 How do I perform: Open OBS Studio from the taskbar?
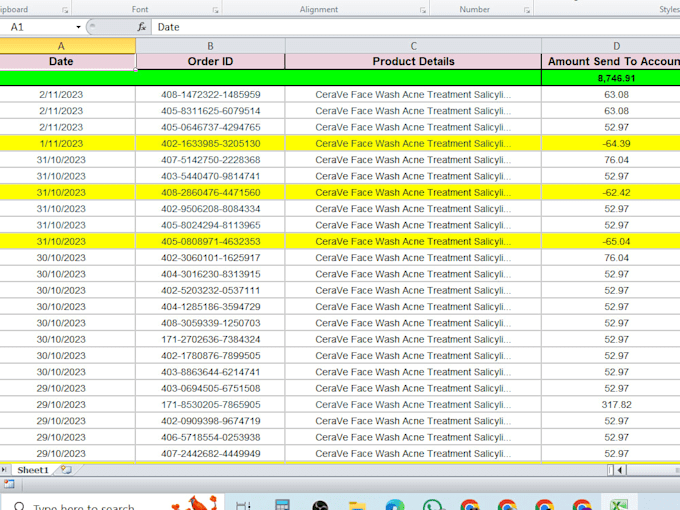point(320,505)
